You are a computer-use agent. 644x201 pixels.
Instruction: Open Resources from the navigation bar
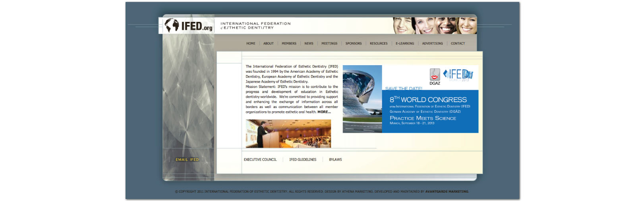pyautogui.click(x=379, y=44)
